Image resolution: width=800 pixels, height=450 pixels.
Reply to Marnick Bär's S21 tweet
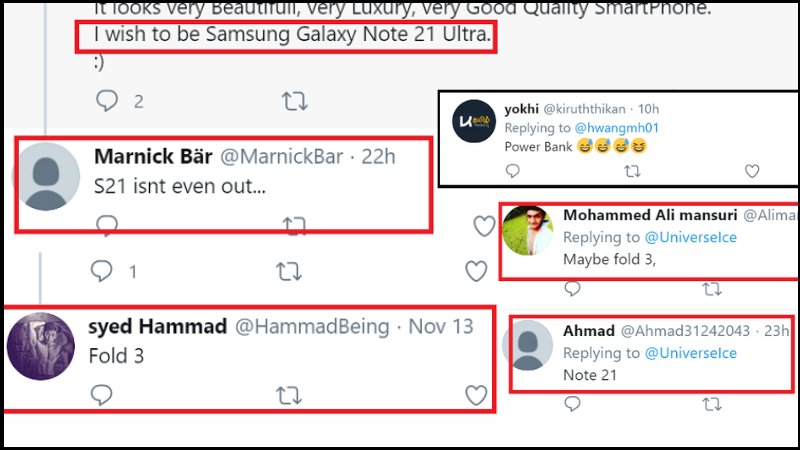click(x=106, y=225)
